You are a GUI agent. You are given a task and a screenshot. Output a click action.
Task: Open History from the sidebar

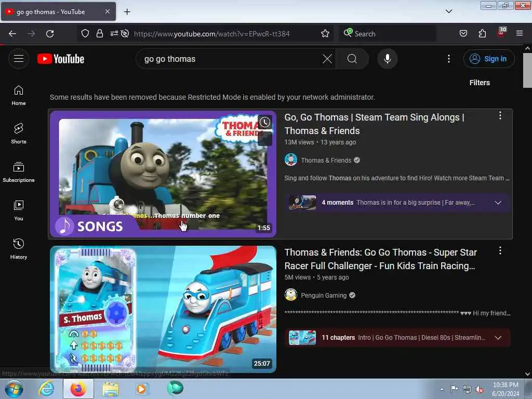(19, 249)
